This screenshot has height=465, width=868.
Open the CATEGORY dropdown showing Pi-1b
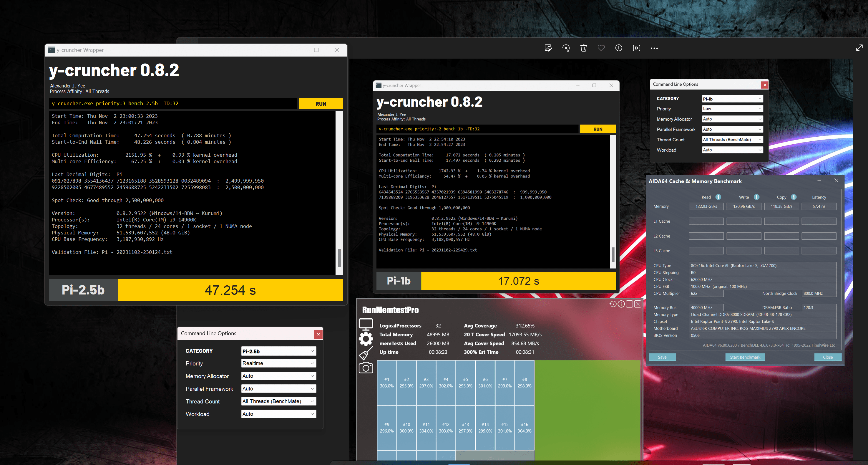point(733,99)
